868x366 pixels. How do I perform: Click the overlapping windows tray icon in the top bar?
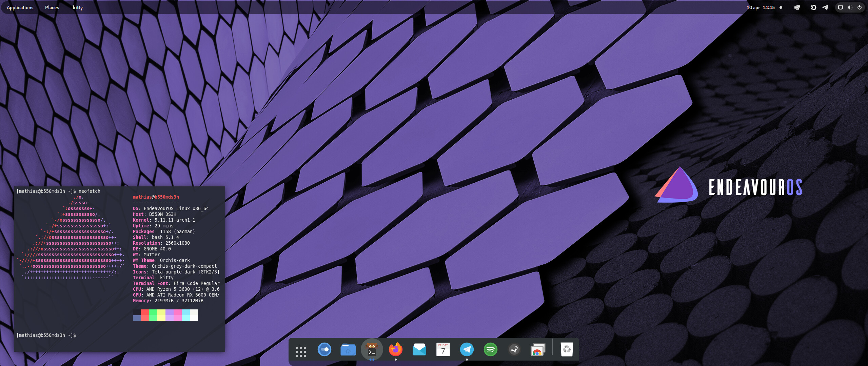[x=797, y=7]
